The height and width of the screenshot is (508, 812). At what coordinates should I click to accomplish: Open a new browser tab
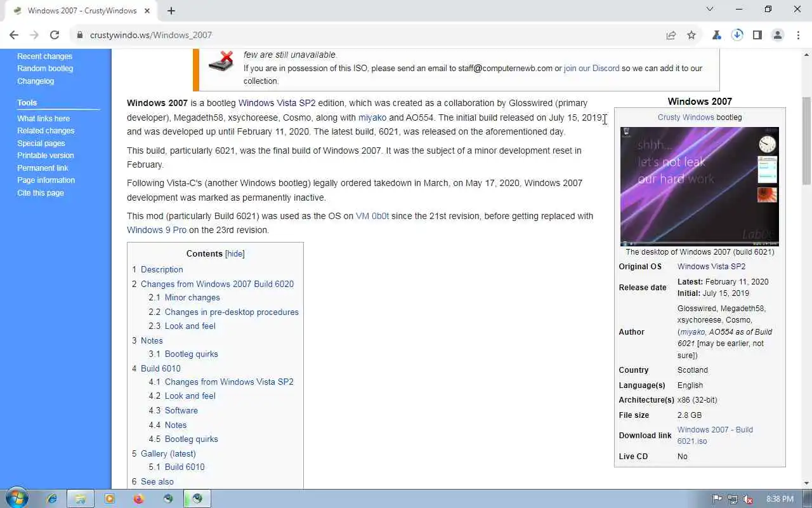pyautogui.click(x=171, y=10)
